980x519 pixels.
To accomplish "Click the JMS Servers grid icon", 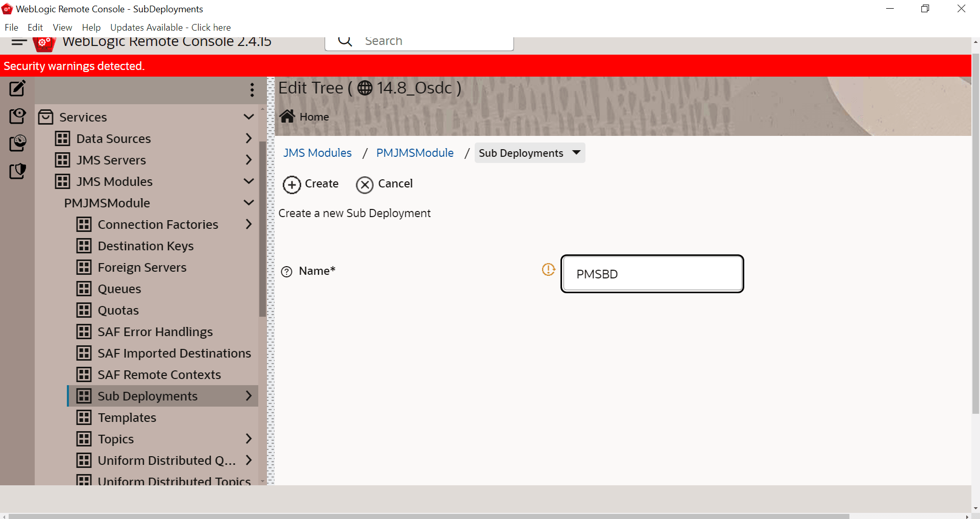I will pyautogui.click(x=63, y=160).
